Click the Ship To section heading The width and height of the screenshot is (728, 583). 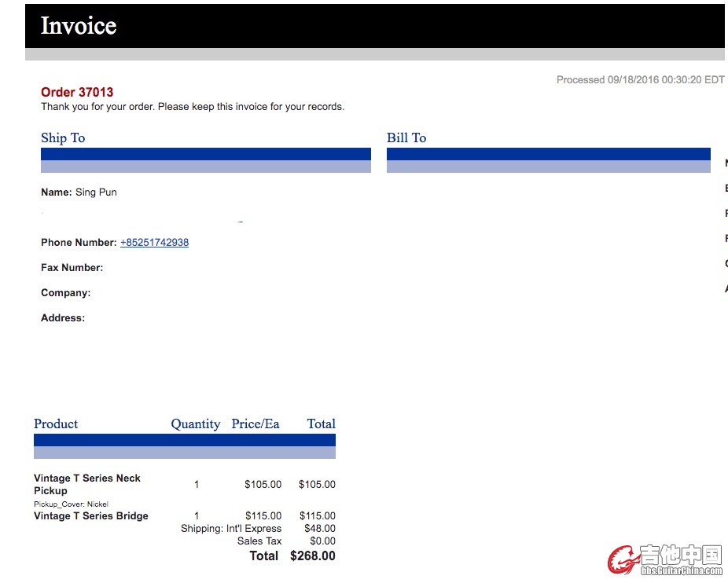coord(63,138)
